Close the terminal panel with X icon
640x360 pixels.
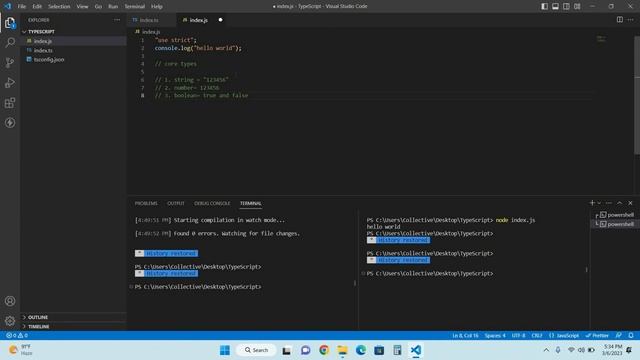point(630,203)
